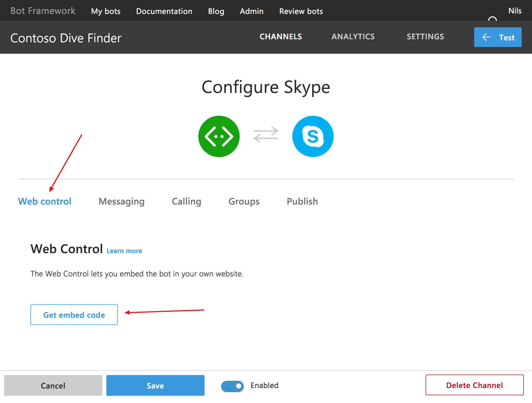The image size is (532, 403).
Task: Open My bots in top navigation
Action: click(x=106, y=11)
